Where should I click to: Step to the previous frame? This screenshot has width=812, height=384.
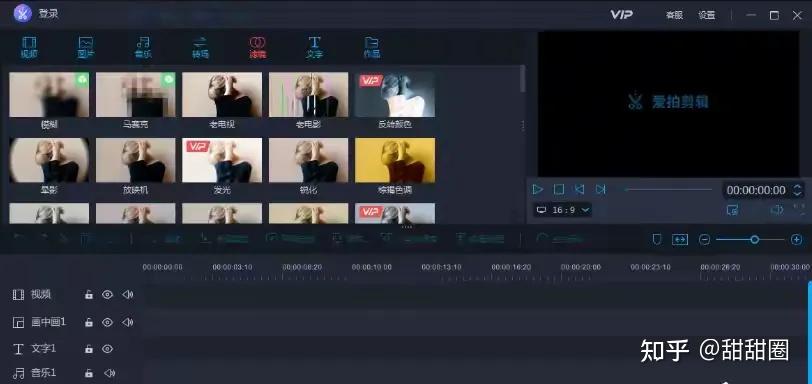pos(579,189)
